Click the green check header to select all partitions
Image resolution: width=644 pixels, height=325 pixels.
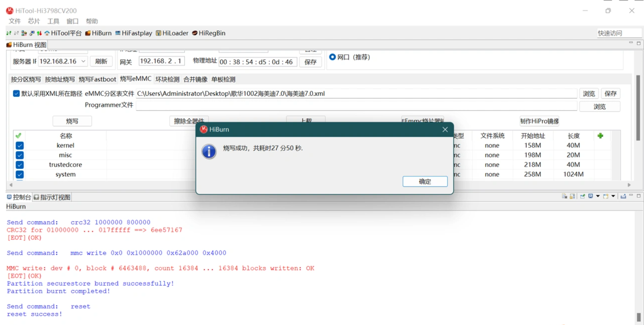[x=18, y=136]
